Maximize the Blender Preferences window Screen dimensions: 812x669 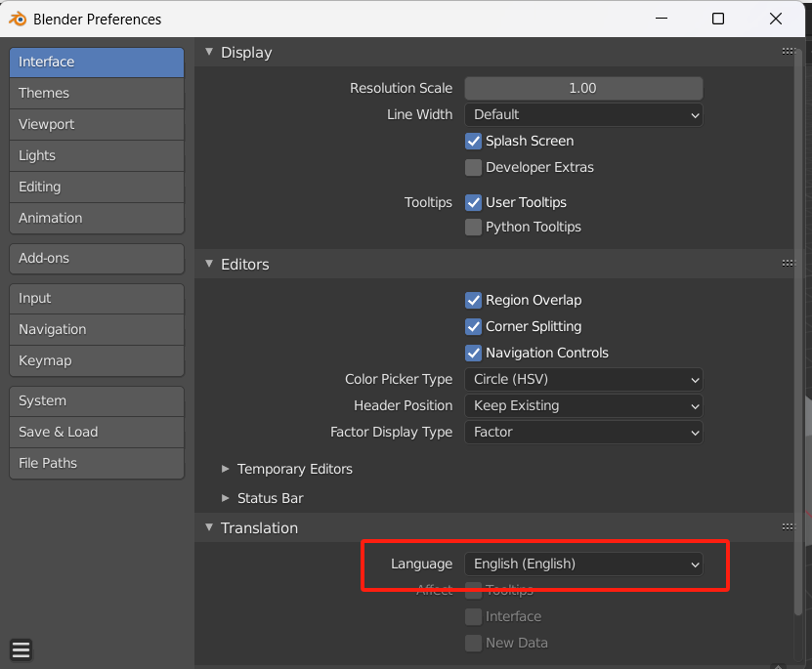point(718,19)
